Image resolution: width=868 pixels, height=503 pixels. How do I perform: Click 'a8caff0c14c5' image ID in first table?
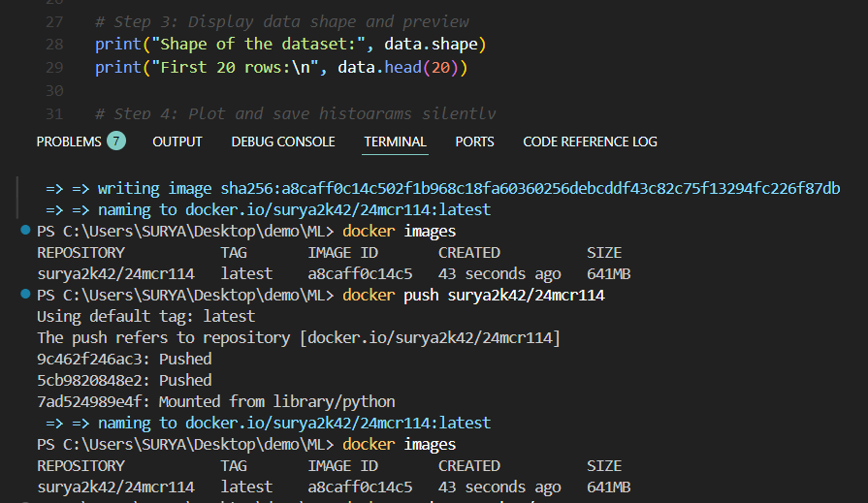pos(360,274)
